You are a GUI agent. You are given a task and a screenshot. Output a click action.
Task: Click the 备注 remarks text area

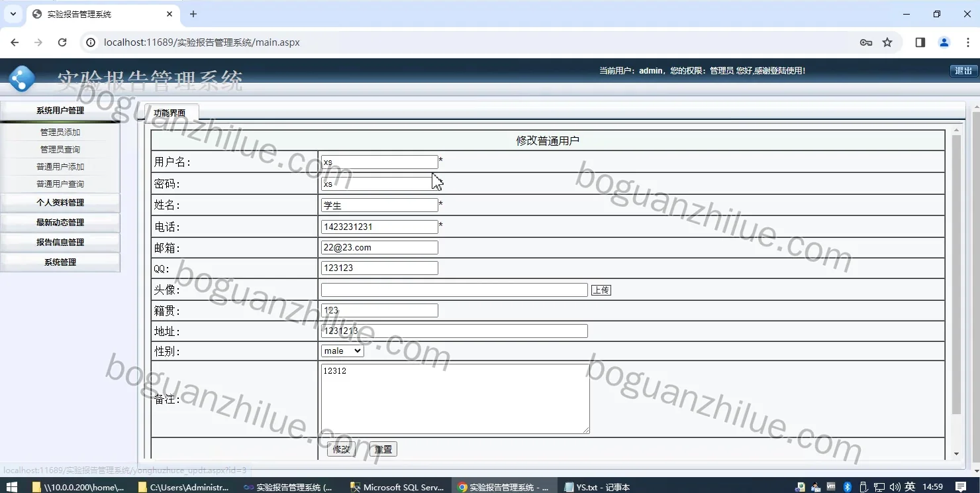pos(456,399)
